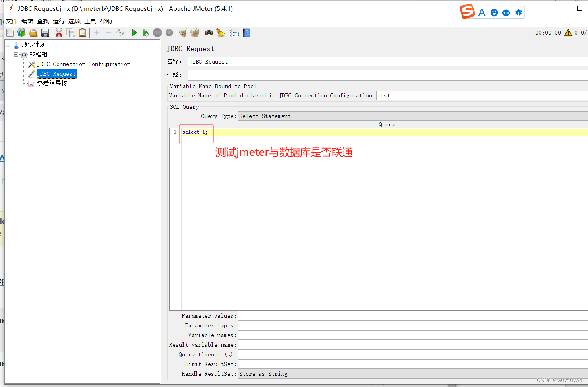Image resolution: width=588 pixels, height=387 pixels.
Task: Expand all tree nodes with plus icon
Action: pos(96,33)
